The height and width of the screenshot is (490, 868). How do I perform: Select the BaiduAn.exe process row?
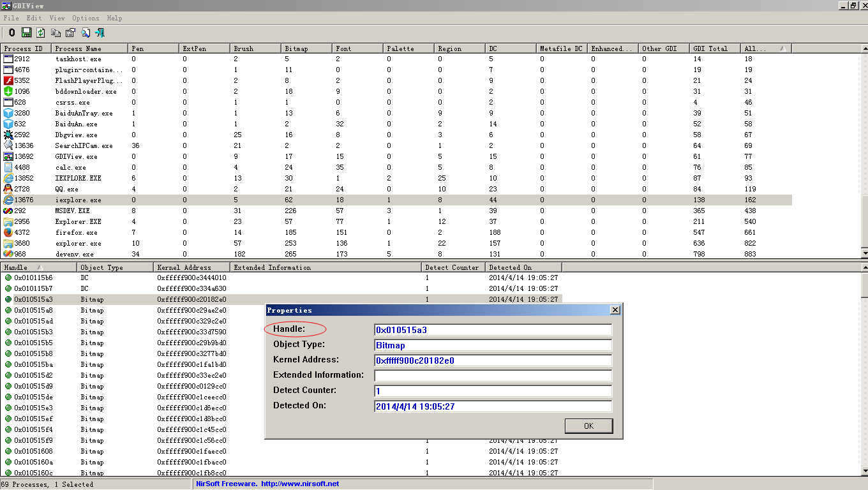[396, 124]
